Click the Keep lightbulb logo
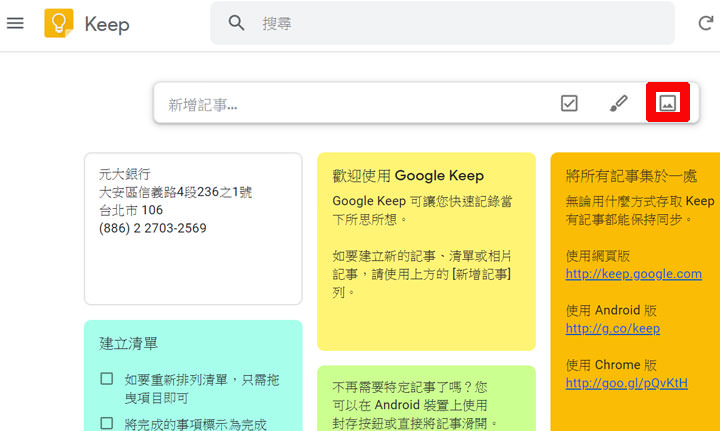This screenshot has width=720, height=431. (59, 23)
